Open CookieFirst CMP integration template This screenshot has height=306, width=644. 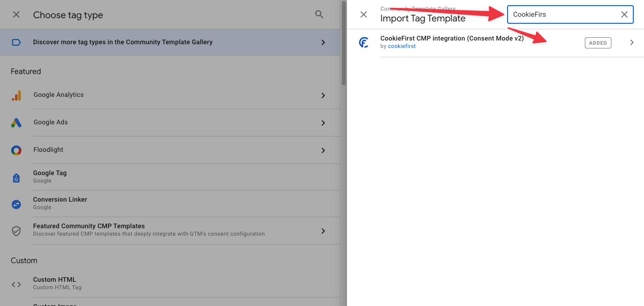[495, 42]
